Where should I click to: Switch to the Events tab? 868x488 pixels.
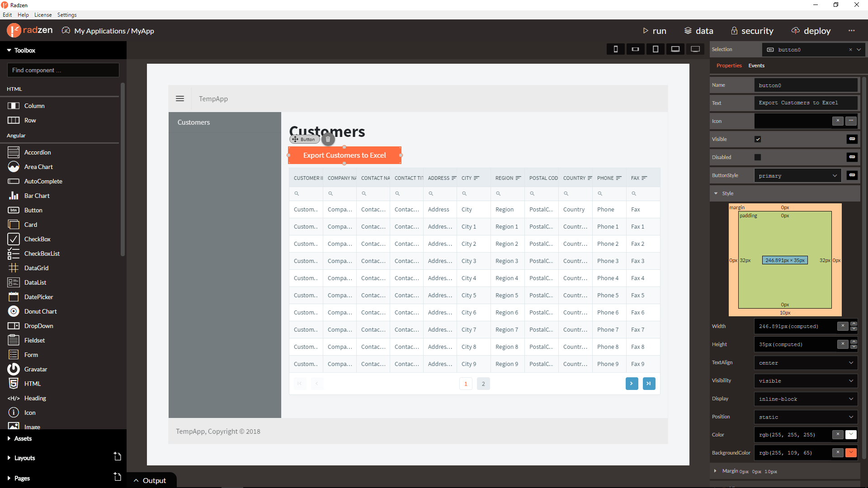tap(756, 66)
